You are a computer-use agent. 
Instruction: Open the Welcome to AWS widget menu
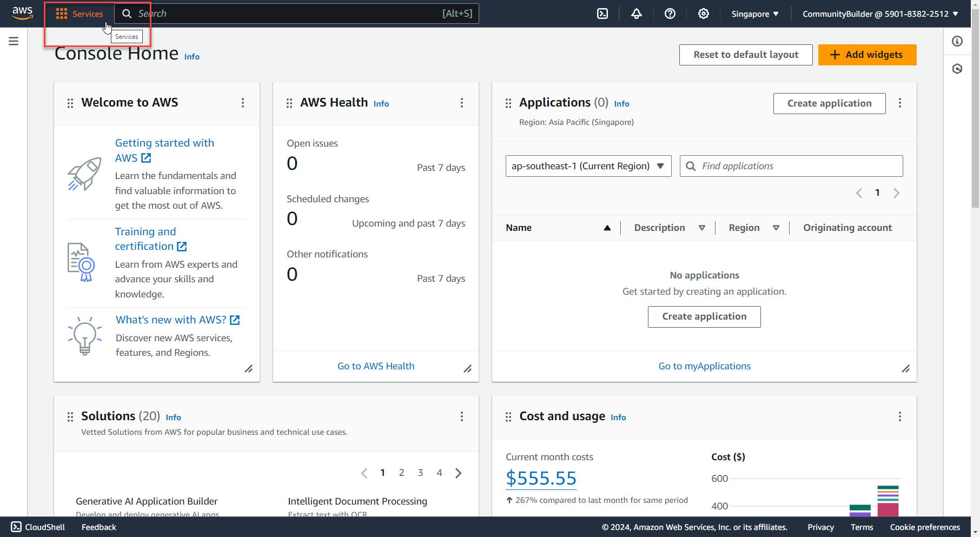(243, 102)
